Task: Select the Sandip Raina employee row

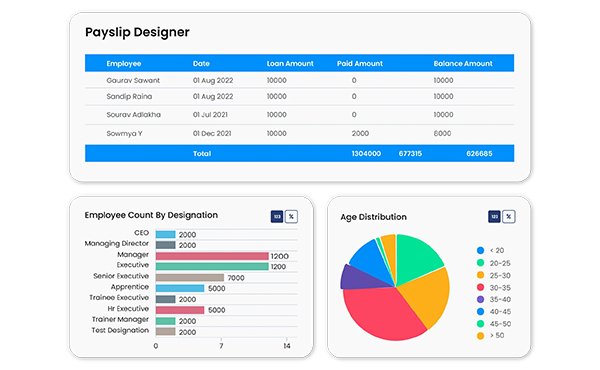Action: pos(299,96)
